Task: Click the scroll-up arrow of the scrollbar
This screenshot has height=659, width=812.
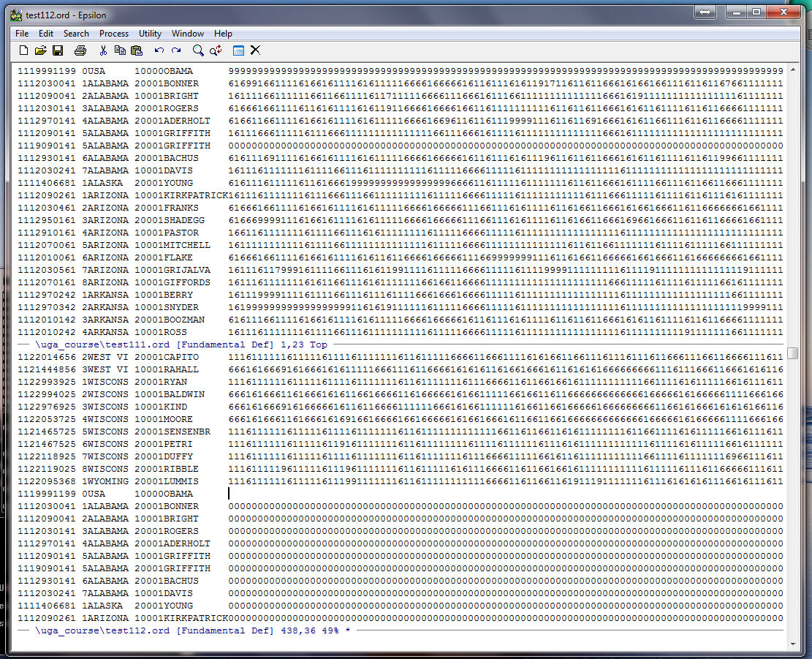Action: tap(793, 71)
